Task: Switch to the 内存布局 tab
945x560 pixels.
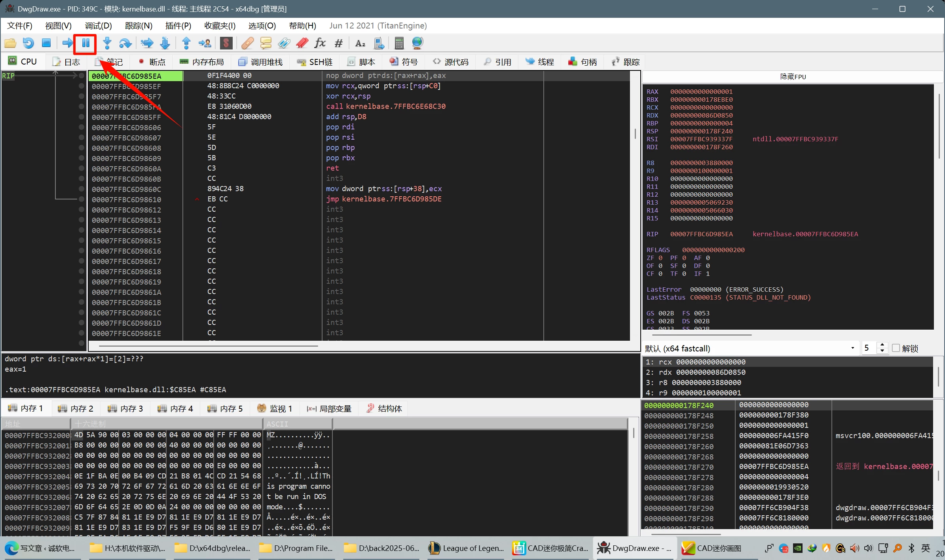Action: [202, 62]
